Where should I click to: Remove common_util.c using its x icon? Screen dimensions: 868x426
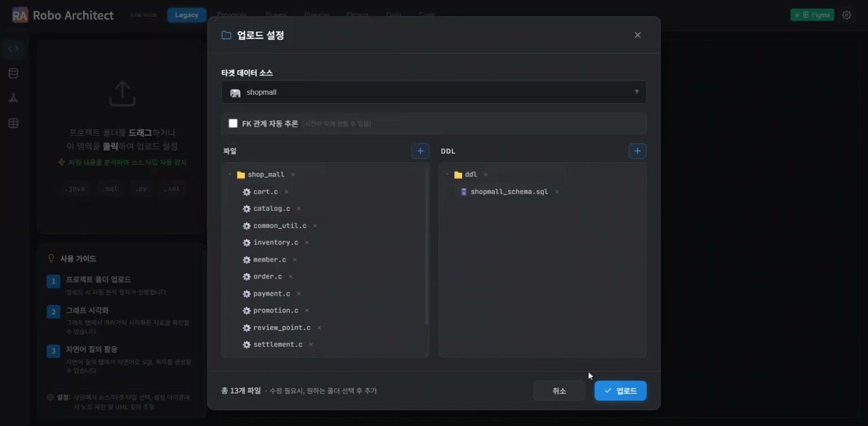tap(315, 226)
